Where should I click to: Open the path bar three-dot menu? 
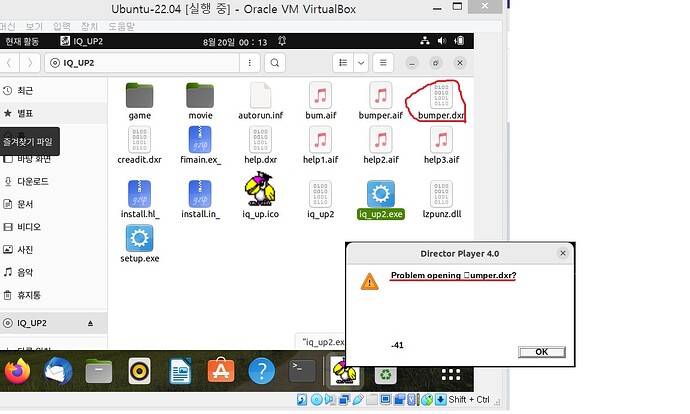pyautogui.click(x=250, y=63)
